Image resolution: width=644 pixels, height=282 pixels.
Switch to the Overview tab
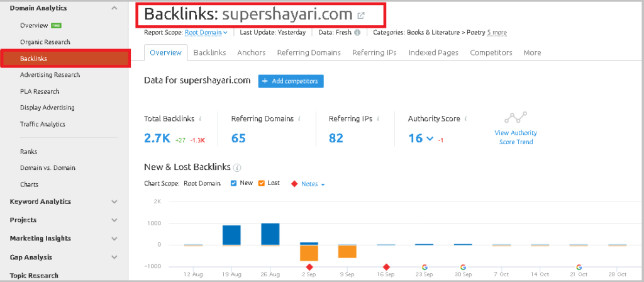pyautogui.click(x=165, y=53)
